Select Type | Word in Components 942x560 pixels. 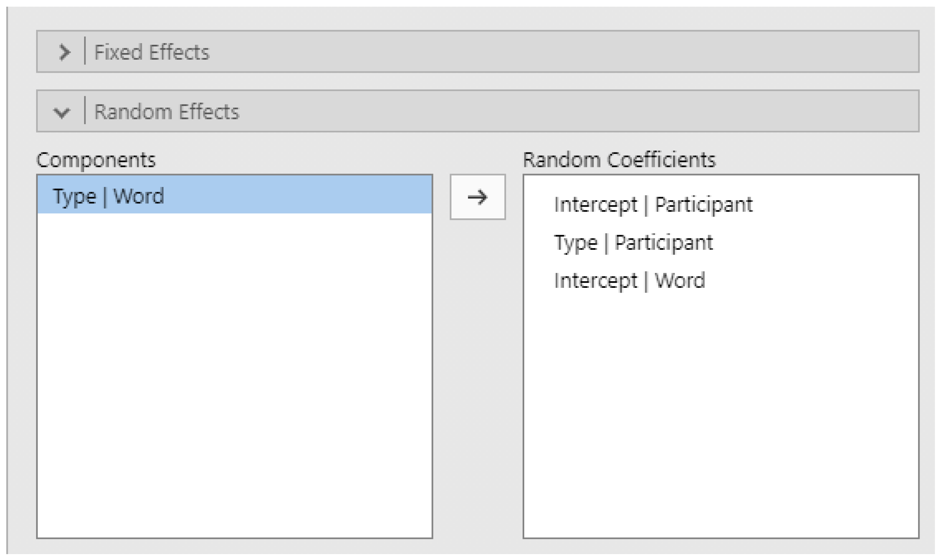[235, 195]
